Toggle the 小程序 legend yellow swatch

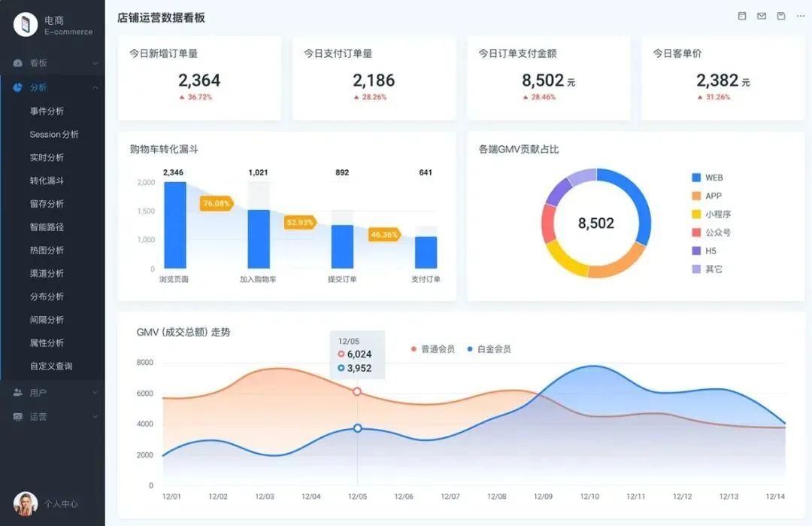(696, 214)
